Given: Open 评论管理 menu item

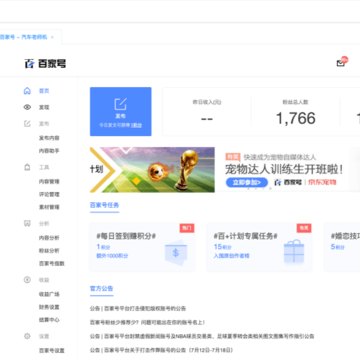Looking at the screenshot, I should click(x=49, y=194).
